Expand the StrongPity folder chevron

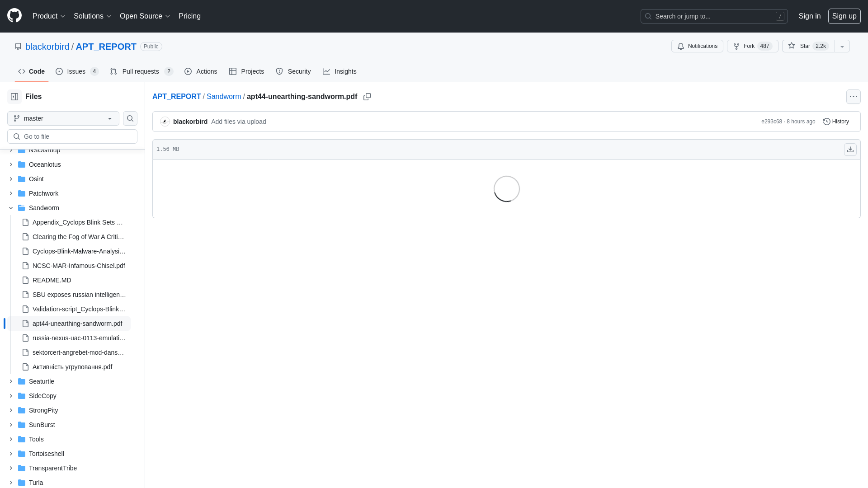click(11, 410)
